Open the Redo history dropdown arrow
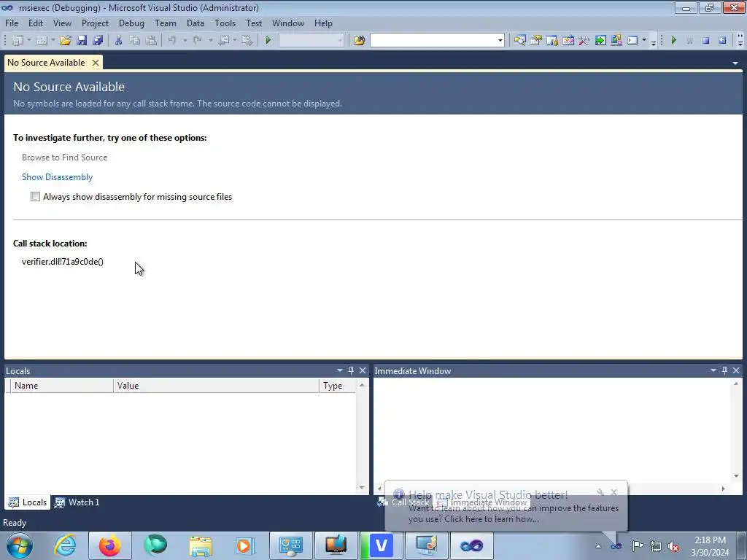 click(210, 41)
